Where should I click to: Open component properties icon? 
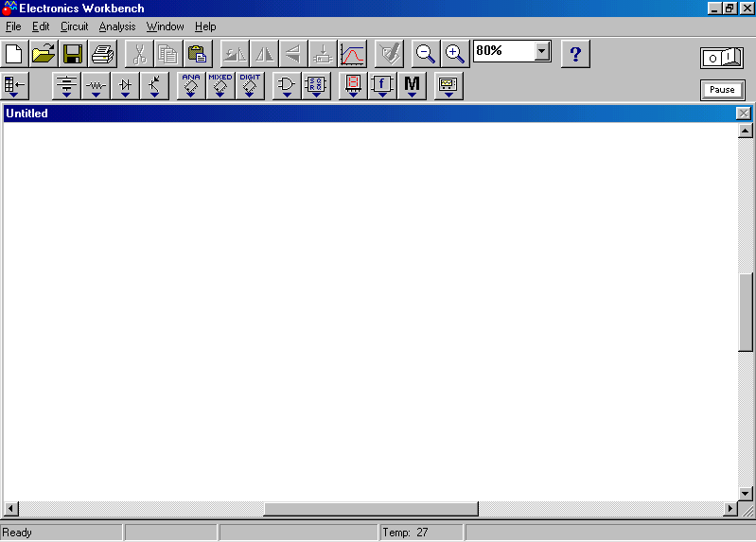[389, 54]
